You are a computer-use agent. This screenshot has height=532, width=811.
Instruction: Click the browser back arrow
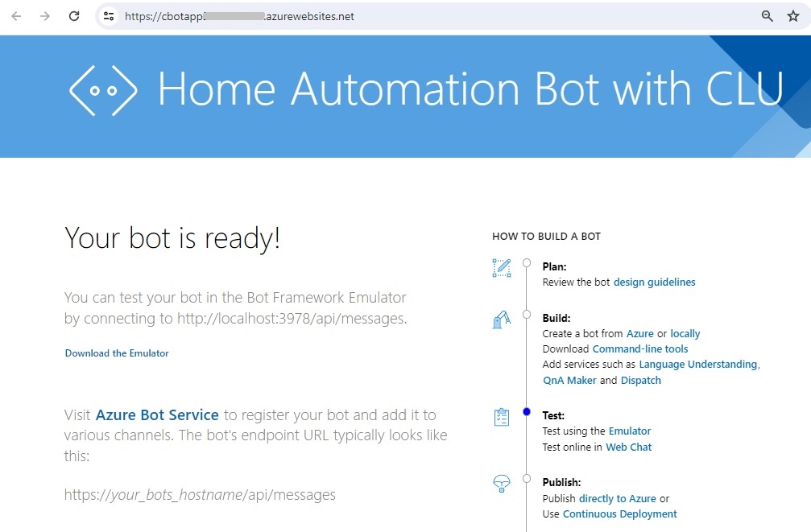coord(16,16)
